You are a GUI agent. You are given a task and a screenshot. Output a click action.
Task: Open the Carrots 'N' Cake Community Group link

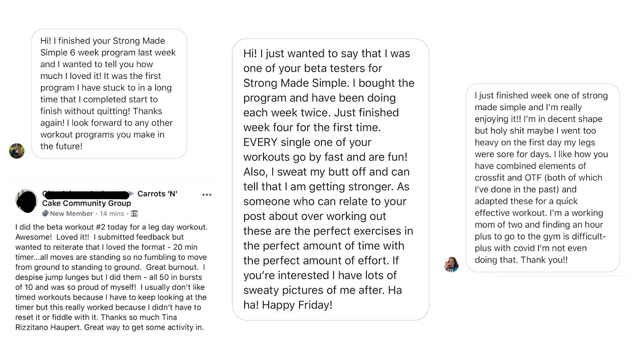tap(86, 203)
